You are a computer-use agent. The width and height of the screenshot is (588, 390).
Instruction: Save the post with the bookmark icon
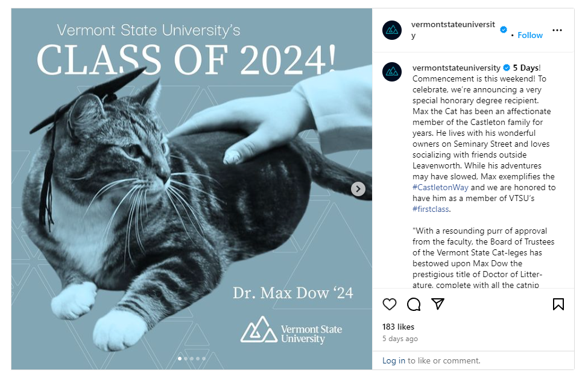click(558, 304)
